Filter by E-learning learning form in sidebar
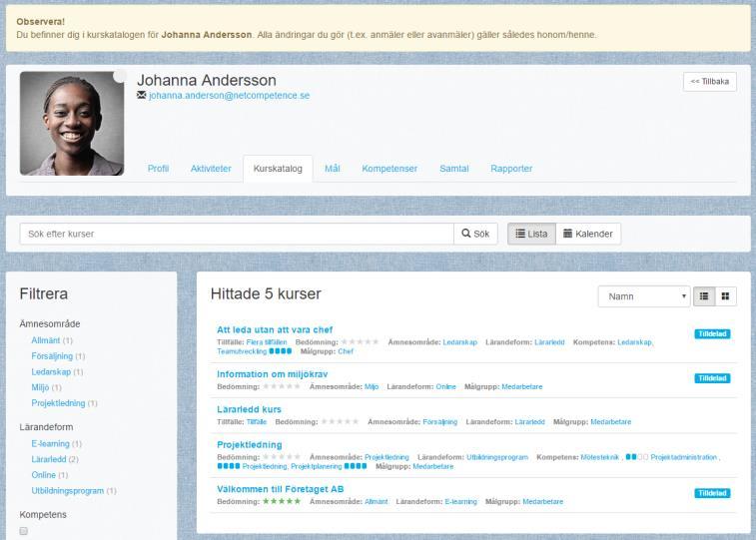Image resolution: width=756 pixels, height=540 pixels. click(x=51, y=443)
